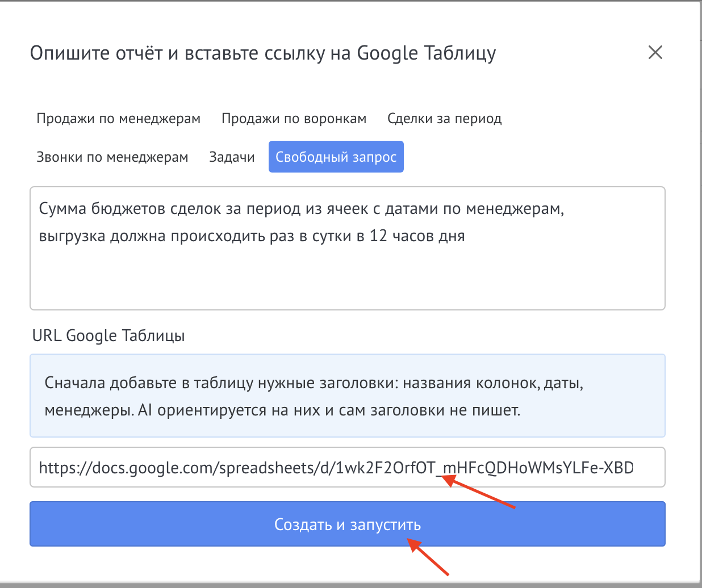
Task: Choose the Сделки за период template
Action: point(445,119)
